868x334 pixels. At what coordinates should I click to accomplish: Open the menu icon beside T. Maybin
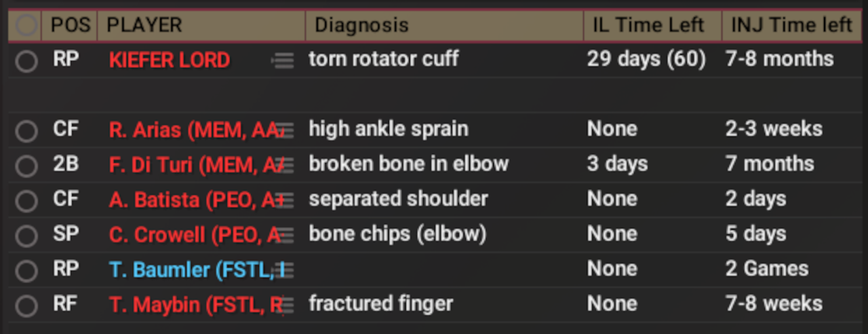[x=285, y=305]
